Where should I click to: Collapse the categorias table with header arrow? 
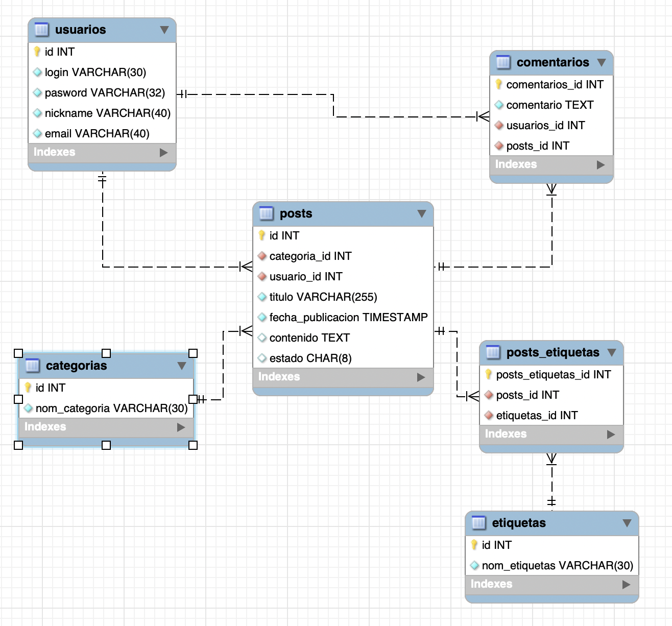181,366
